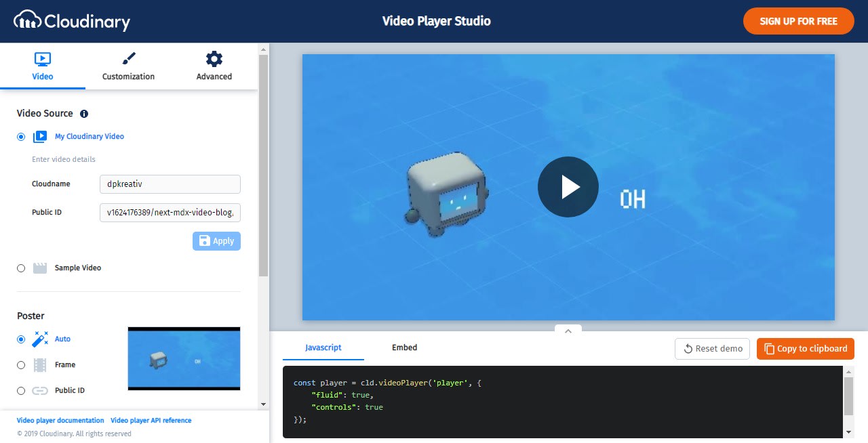
Task: Click the Cloudname input field
Action: pos(170,184)
